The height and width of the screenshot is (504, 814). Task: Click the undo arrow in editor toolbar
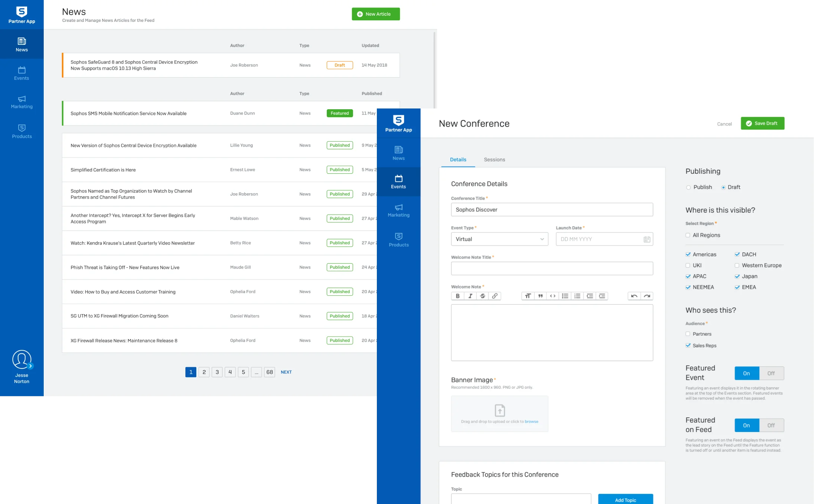coord(634,296)
